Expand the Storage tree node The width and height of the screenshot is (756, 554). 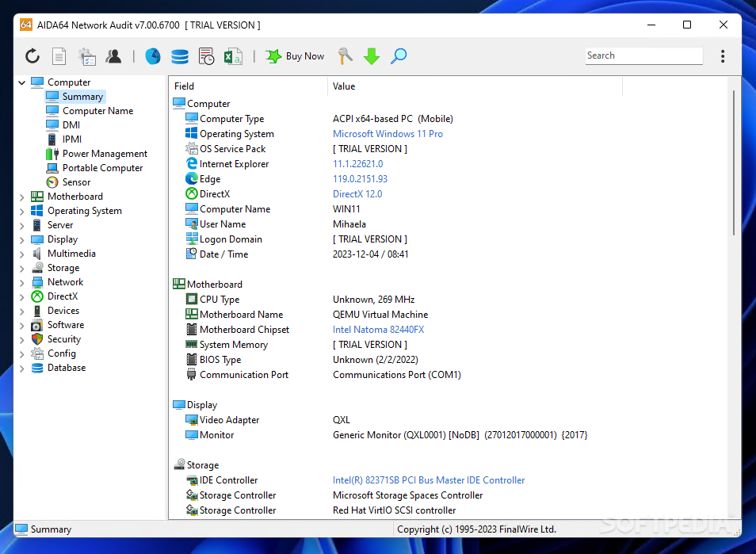pyautogui.click(x=21, y=268)
